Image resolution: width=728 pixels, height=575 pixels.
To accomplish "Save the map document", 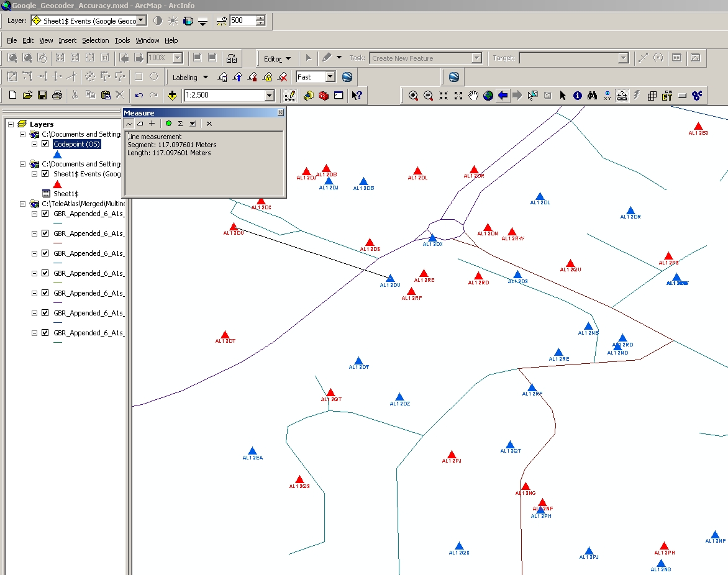I will [x=42, y=95].
